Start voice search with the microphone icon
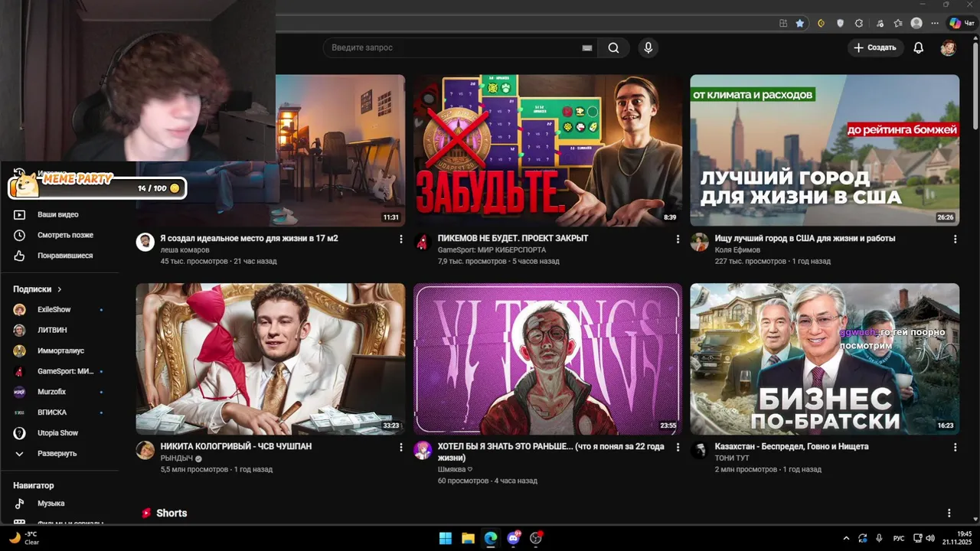The image size is (980, 551). [648, 47]
